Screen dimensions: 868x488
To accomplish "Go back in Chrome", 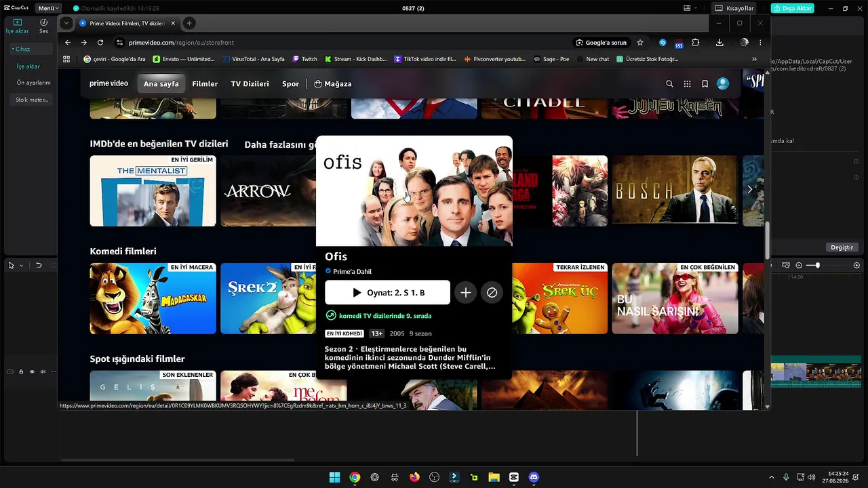I will point(68,42).
